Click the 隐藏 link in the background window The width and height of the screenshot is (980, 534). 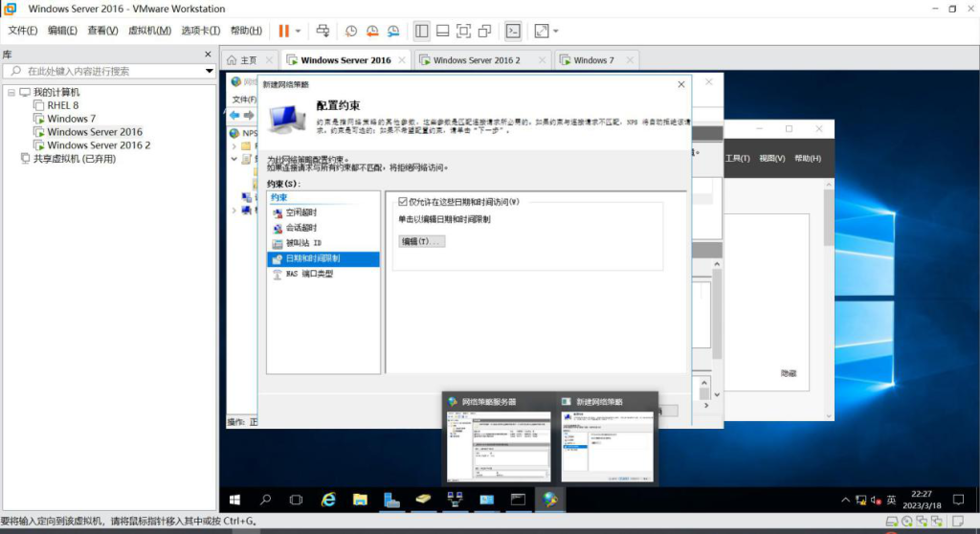point(789,373)
